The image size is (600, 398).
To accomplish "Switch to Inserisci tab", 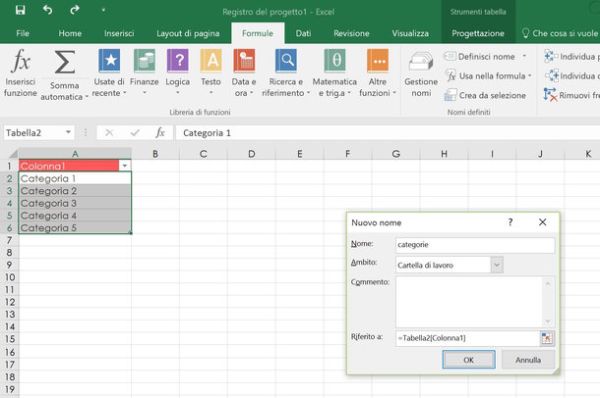I will tap(119, 33).
